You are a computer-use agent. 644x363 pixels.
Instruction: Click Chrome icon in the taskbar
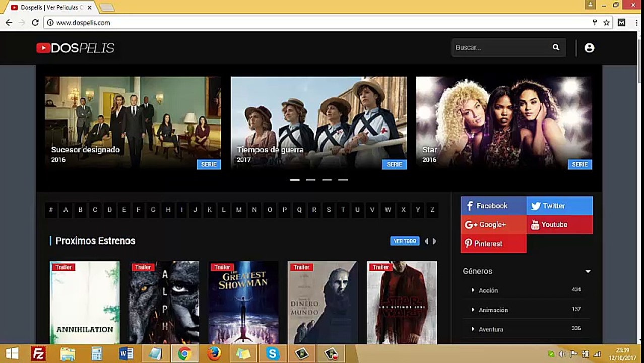184,354
